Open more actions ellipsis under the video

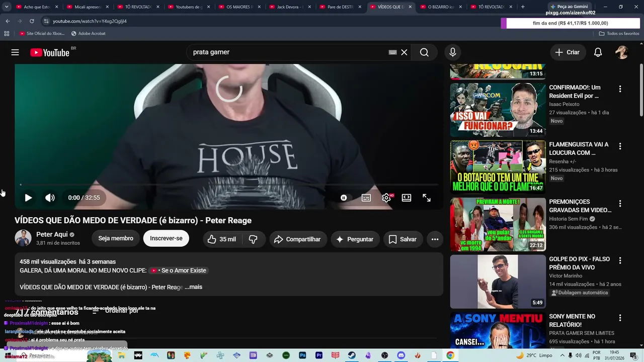coord(435,239)
